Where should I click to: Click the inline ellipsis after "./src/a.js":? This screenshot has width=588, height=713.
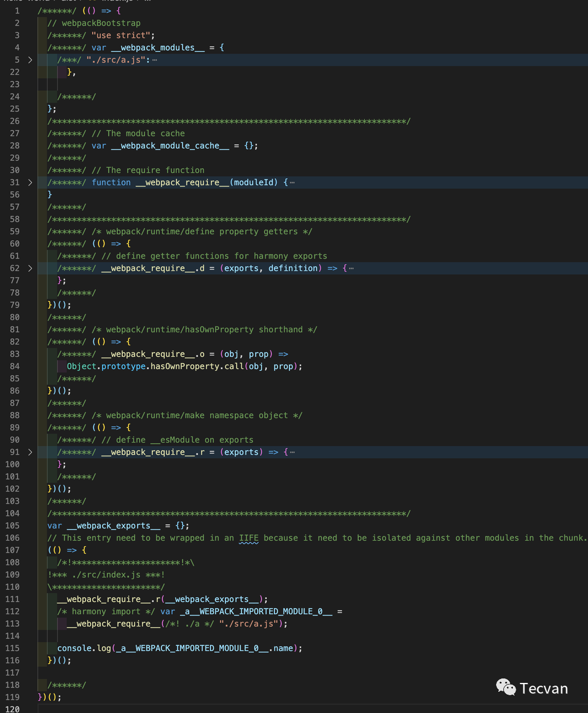coord(154,60)
